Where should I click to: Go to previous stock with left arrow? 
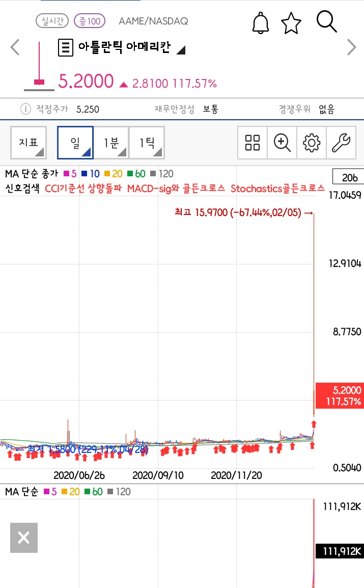coord(15,47)
